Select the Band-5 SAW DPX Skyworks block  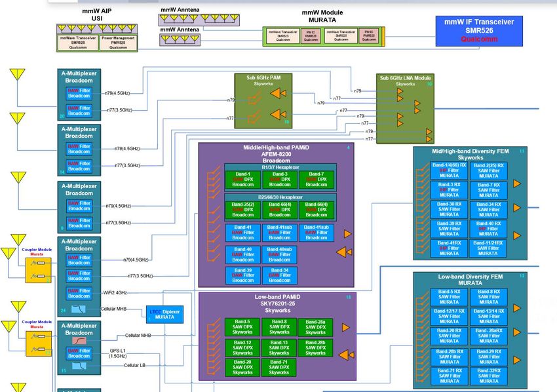(x=242, y=327)
